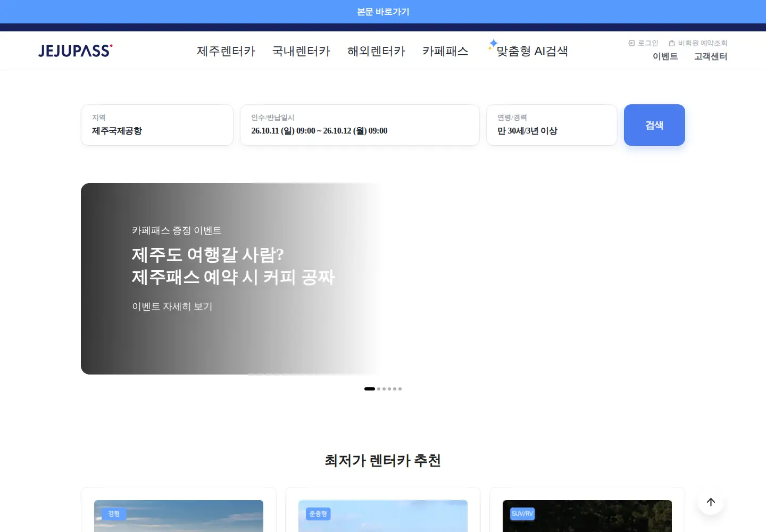Screen dimensions: 766x532
Task: Click the blue 검색 button
Action: [654, 125]
